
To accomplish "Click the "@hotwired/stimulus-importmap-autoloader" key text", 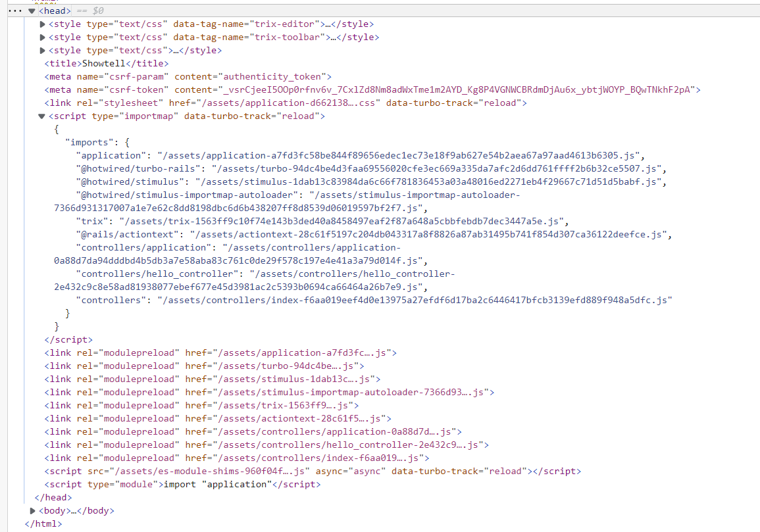I will click(x=187, y=195).
